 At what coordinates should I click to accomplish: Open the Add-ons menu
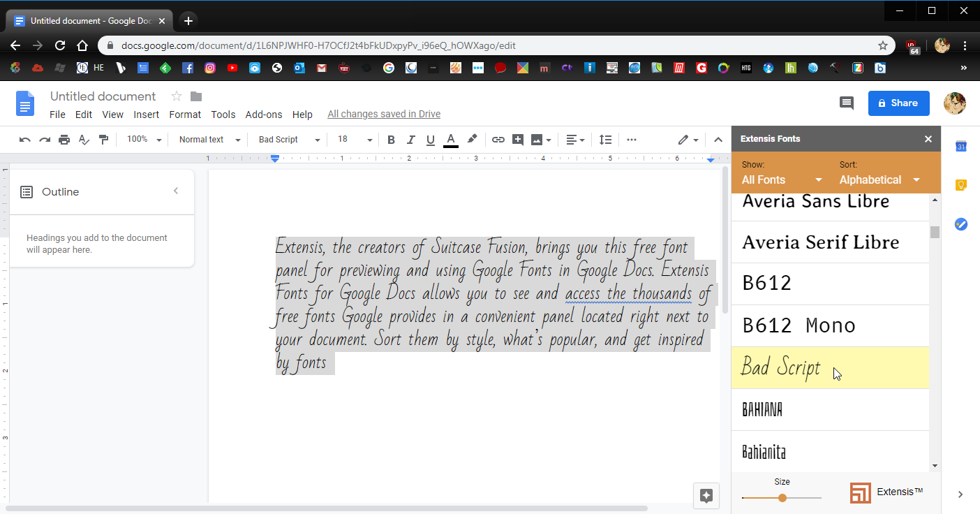[264, 115]
